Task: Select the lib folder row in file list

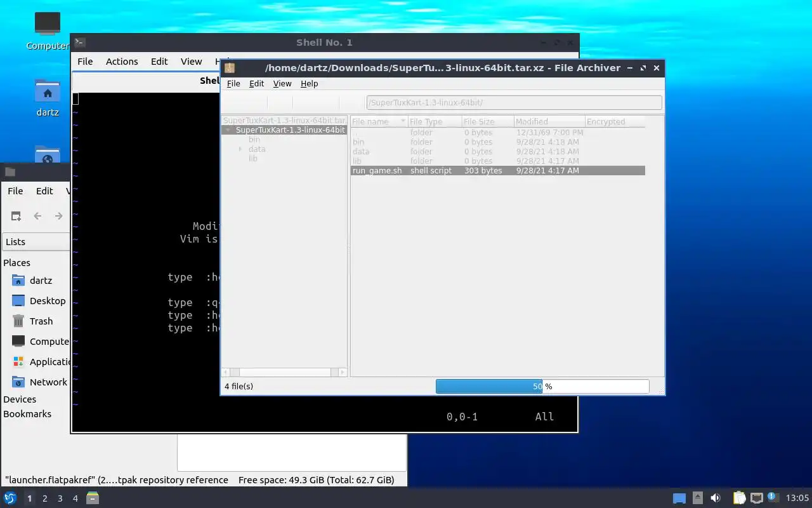Action: pos(498,161)
